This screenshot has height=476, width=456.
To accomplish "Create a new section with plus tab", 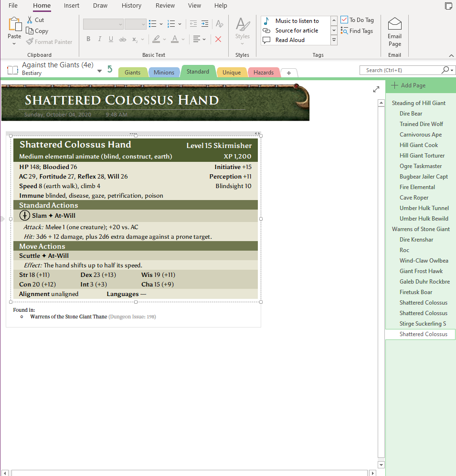I will point(289,73).
